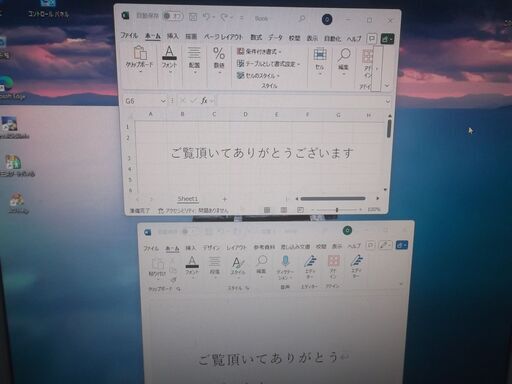
Task: Click the 120% zoom level in Excel
Action: click(374, 210)
